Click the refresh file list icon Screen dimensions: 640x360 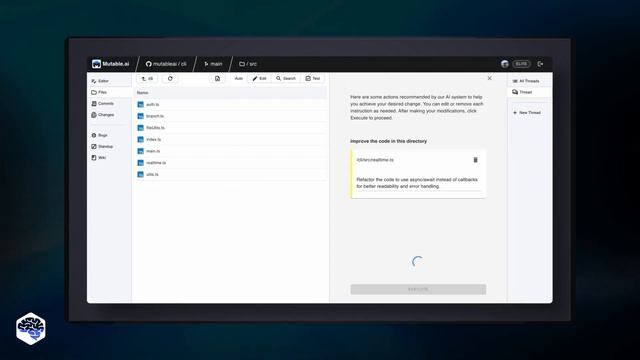point(170,78)
